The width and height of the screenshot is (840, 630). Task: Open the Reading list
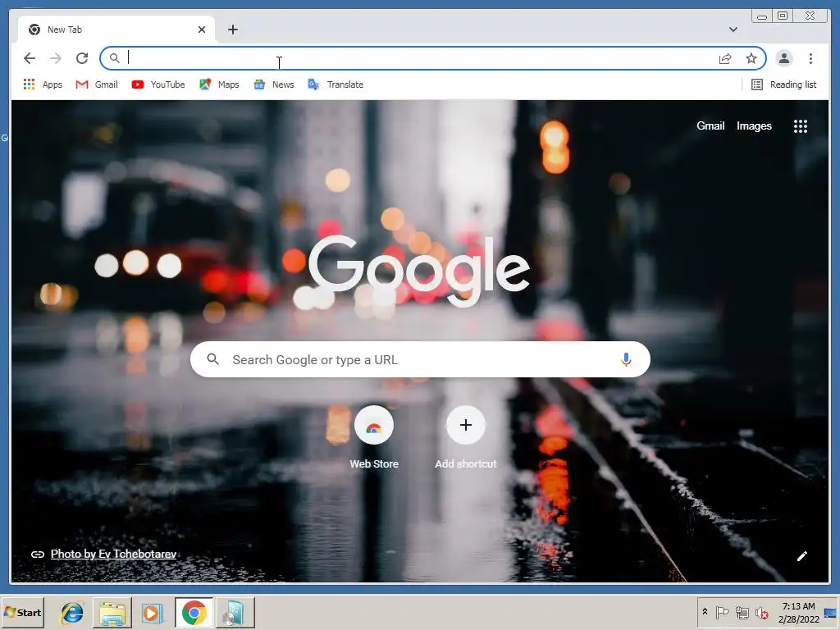tap(783, 84)
